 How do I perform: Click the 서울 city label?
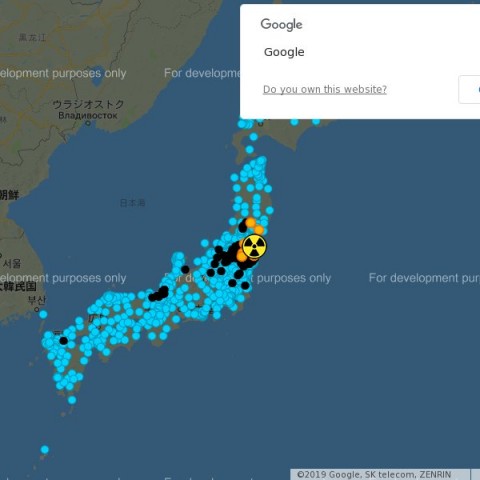pos(12,264)
